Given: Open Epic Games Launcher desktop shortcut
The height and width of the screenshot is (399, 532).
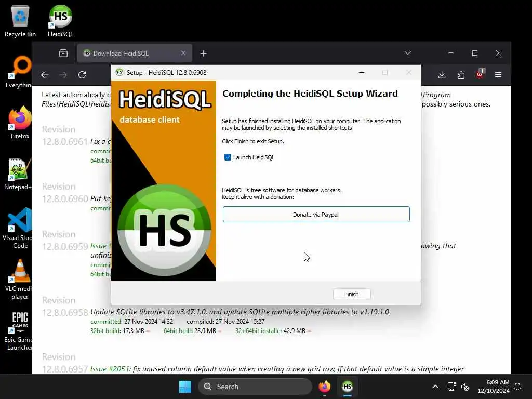Looking at the screenshot, I should (x=18, y=330).
